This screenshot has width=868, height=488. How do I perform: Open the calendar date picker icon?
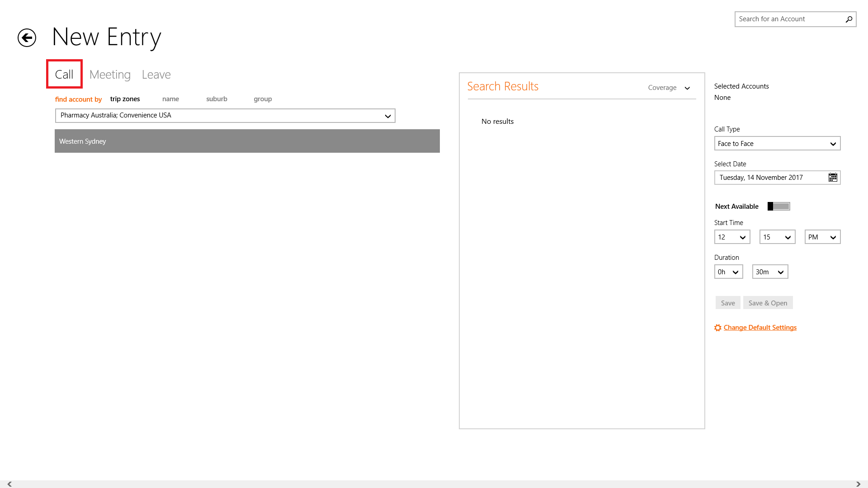pos(832,178)
